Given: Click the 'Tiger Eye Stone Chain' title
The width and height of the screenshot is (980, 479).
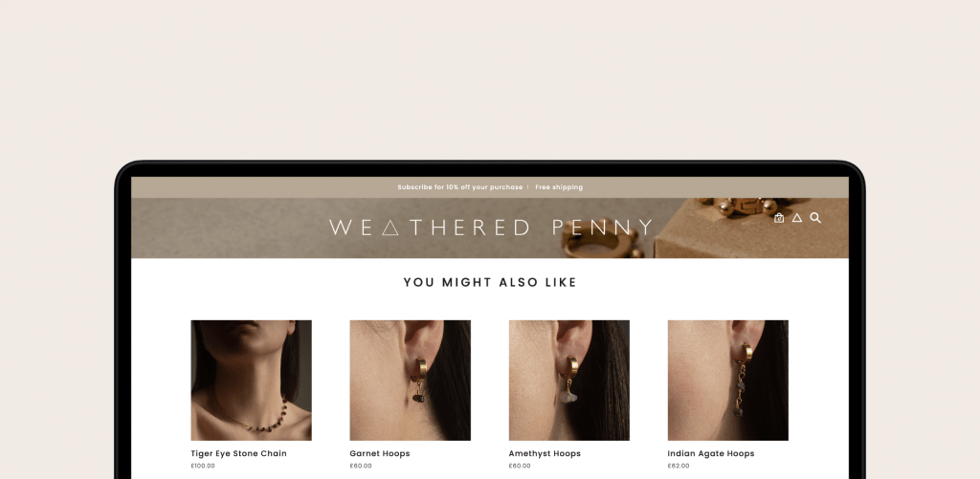Looking at the screenshot, I should pos(238,453).
